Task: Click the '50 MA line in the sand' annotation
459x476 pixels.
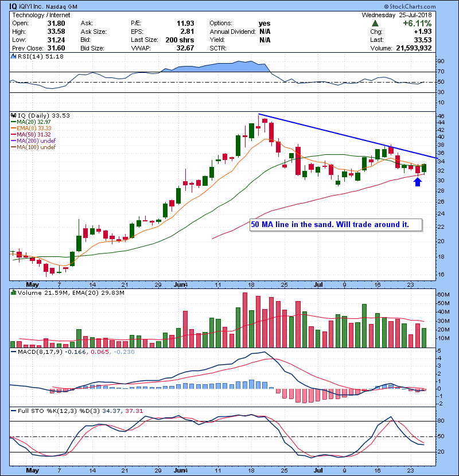Action: click(336, 225)
